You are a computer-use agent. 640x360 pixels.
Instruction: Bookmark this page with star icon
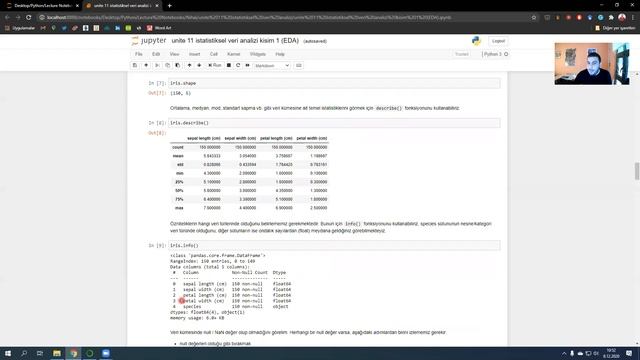534,18
